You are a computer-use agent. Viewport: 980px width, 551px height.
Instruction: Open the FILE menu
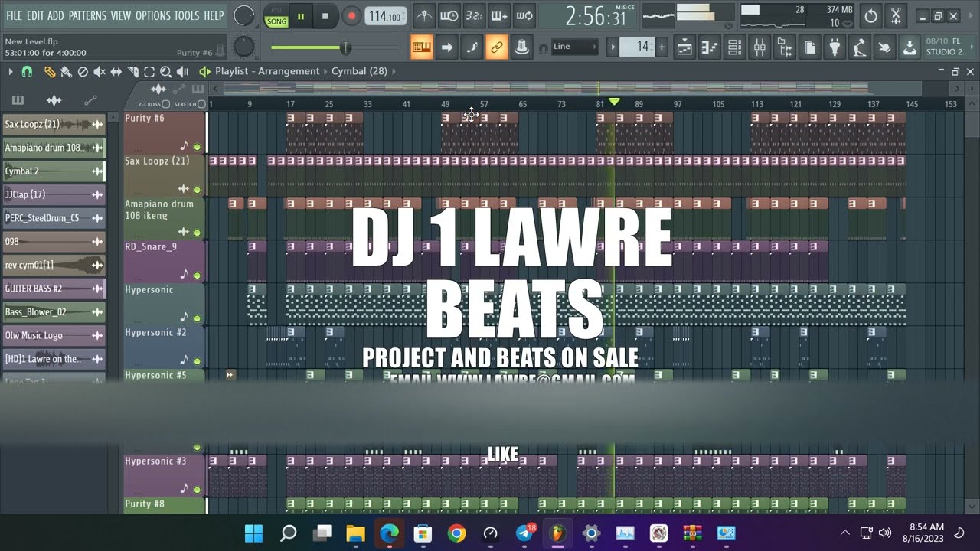(14, 15)
